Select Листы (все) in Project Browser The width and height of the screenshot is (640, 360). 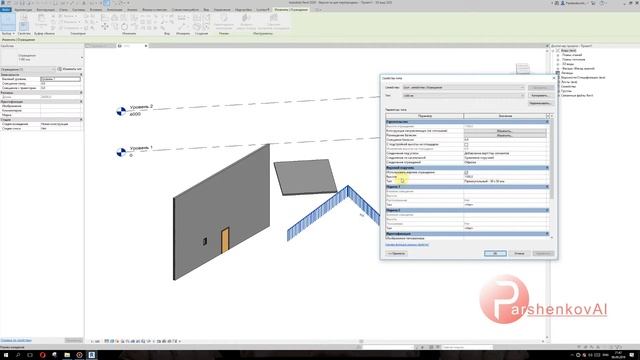tap(569, 82)
